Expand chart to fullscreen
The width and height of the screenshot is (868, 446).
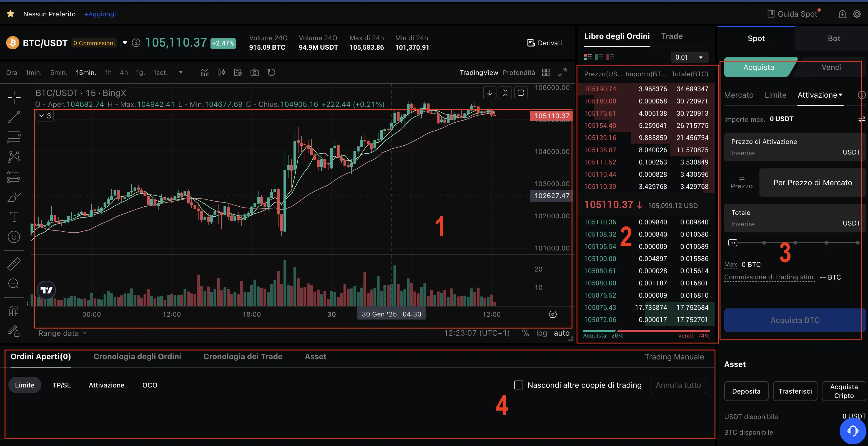click(562, 73)
